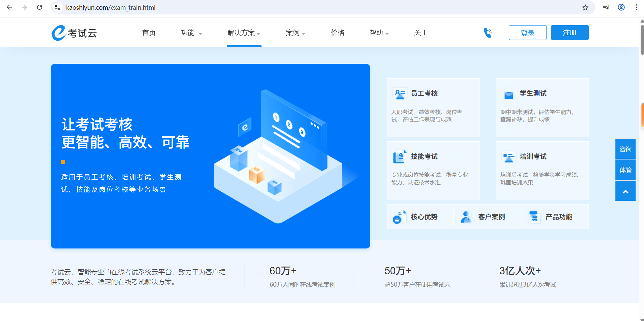Click the 50万+ statistic text

click(x=398, y=271)
